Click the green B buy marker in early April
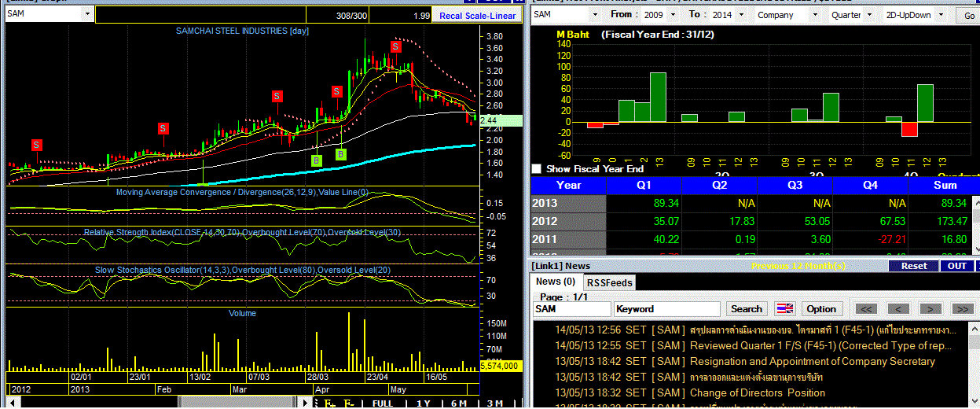980x409 pixels. [340, 154]
